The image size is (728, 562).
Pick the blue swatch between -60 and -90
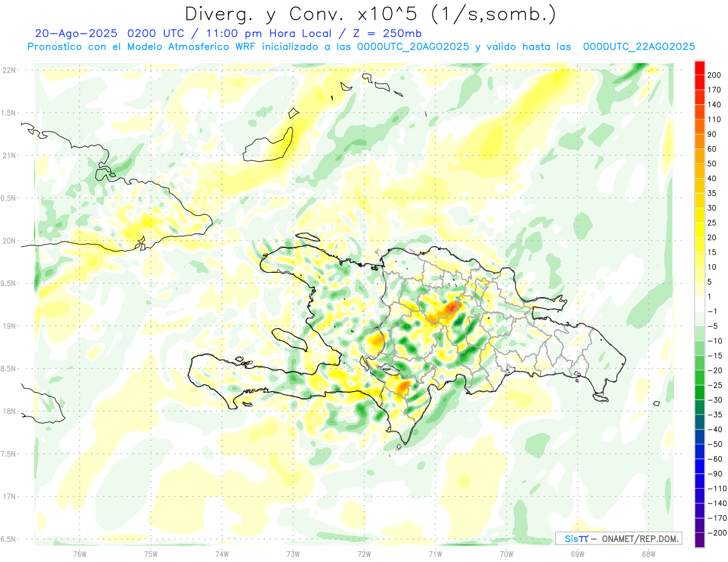pyautogui.click(x=699, y=466)
